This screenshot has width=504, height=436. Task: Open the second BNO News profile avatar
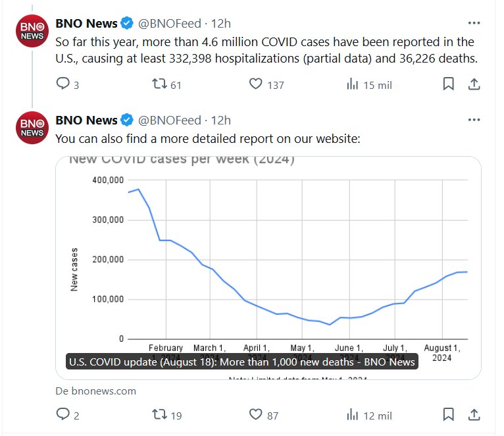[32, 126]
